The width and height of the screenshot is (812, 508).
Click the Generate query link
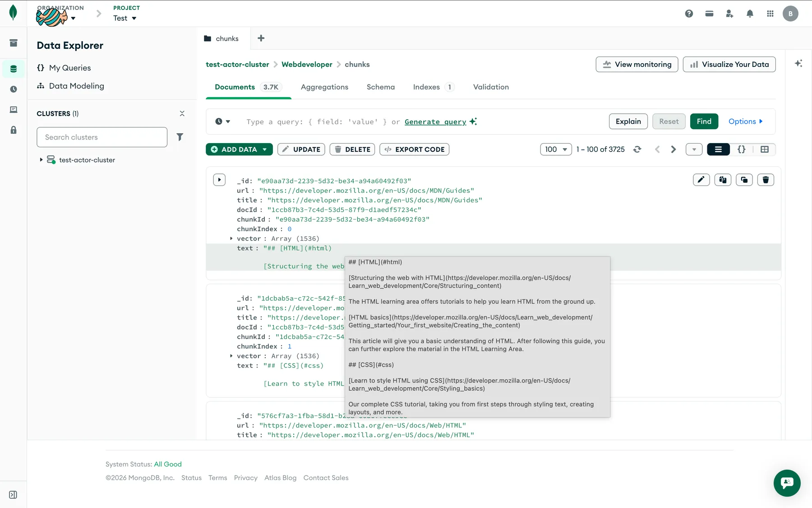[435, 122]
